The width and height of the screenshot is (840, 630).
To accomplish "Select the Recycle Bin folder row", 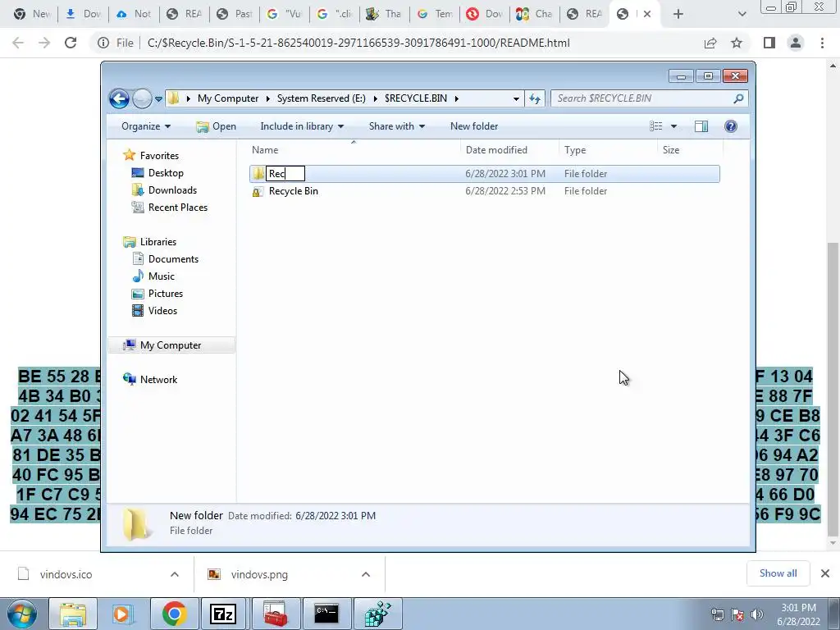I will (484, 191).
